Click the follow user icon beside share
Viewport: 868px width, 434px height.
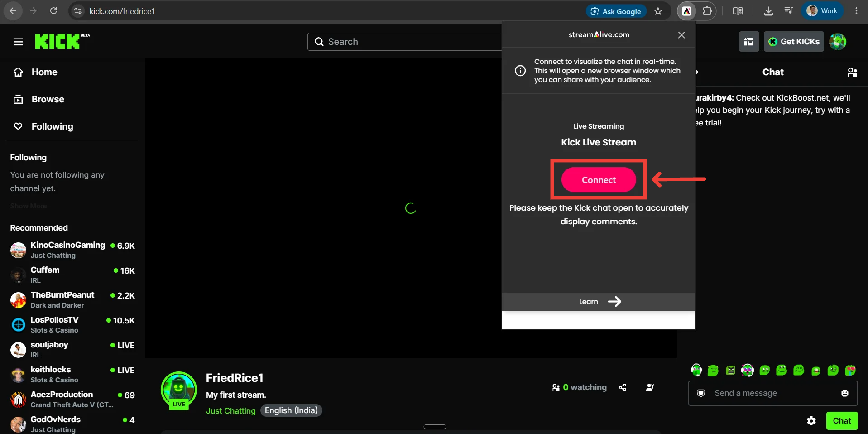[650, 387]
